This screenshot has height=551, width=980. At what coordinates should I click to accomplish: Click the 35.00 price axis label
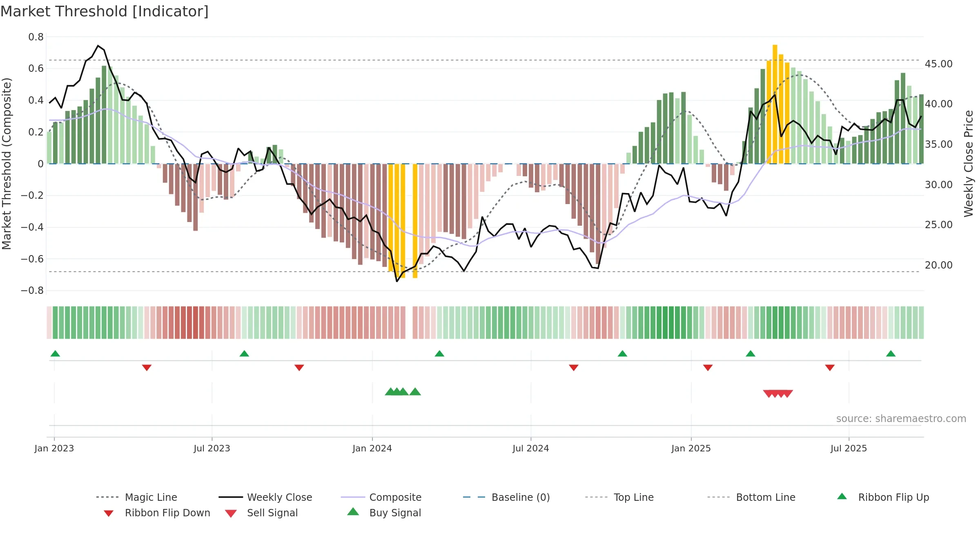tap(939, 144)
